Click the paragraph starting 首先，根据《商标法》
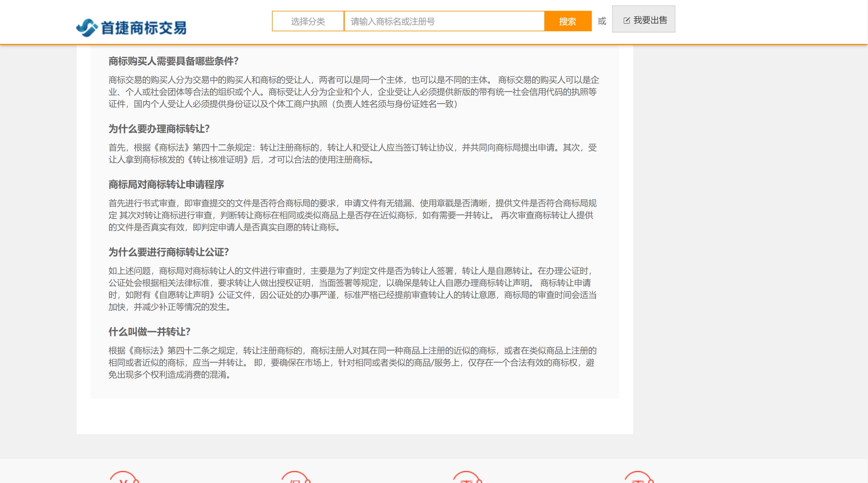868x483 pixels. coord(353,153)
